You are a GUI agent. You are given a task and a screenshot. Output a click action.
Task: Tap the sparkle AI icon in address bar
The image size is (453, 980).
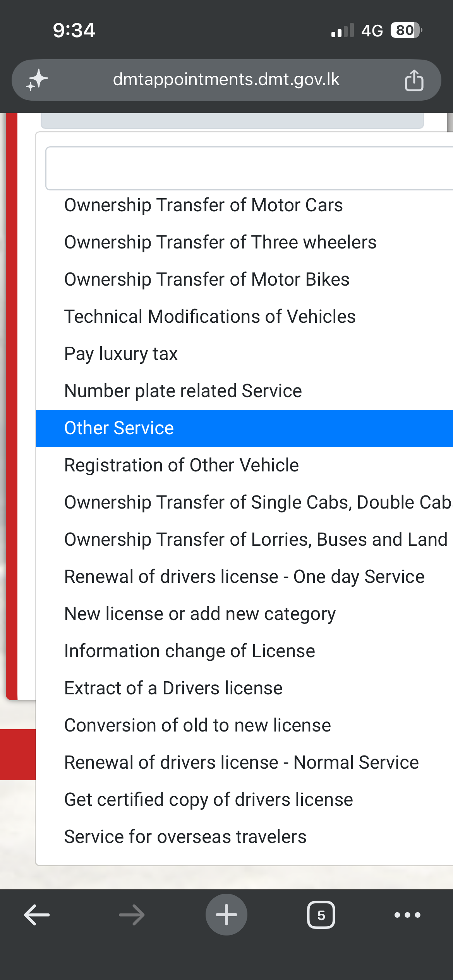coord(37,80)
